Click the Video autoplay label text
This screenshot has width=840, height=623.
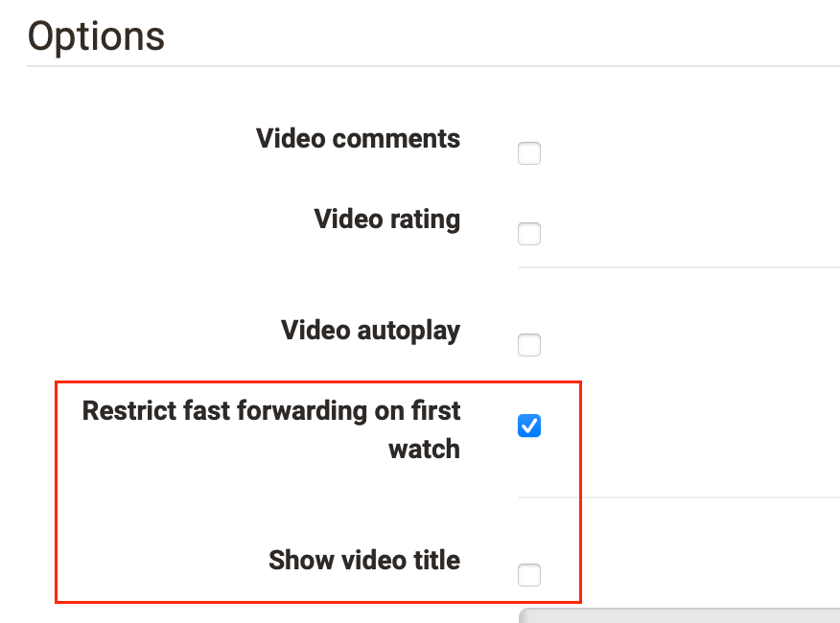point(370,331)
